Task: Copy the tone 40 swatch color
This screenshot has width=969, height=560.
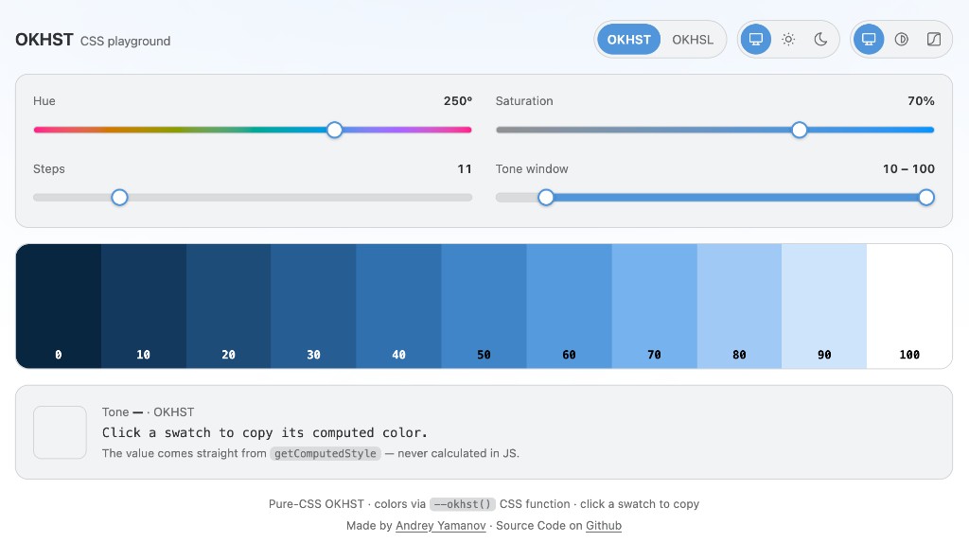Action: coord(398,306)
